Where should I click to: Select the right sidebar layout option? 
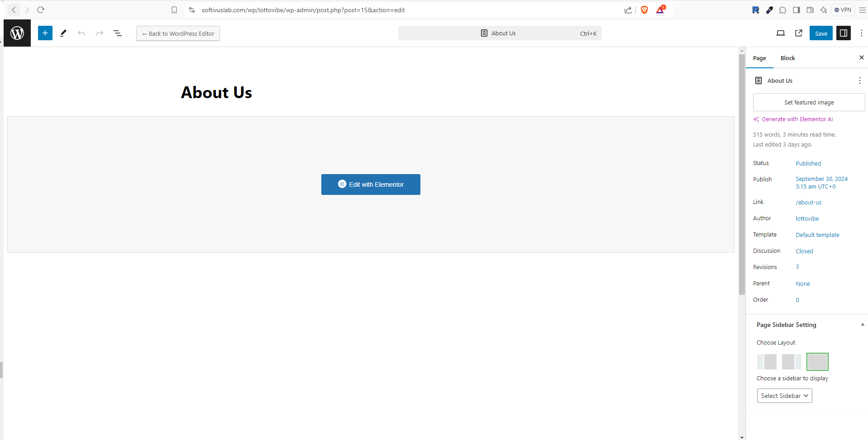coord(792,362)
